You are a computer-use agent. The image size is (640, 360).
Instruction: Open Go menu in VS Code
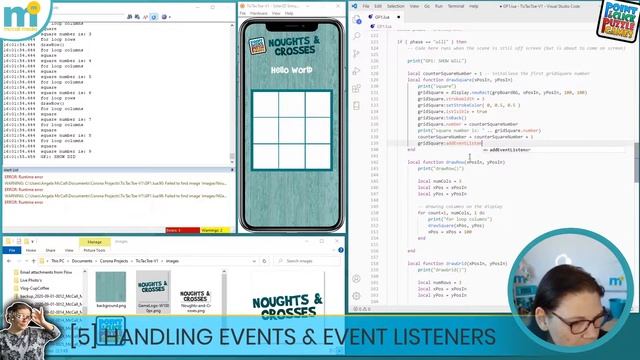(x=427, y=6)
